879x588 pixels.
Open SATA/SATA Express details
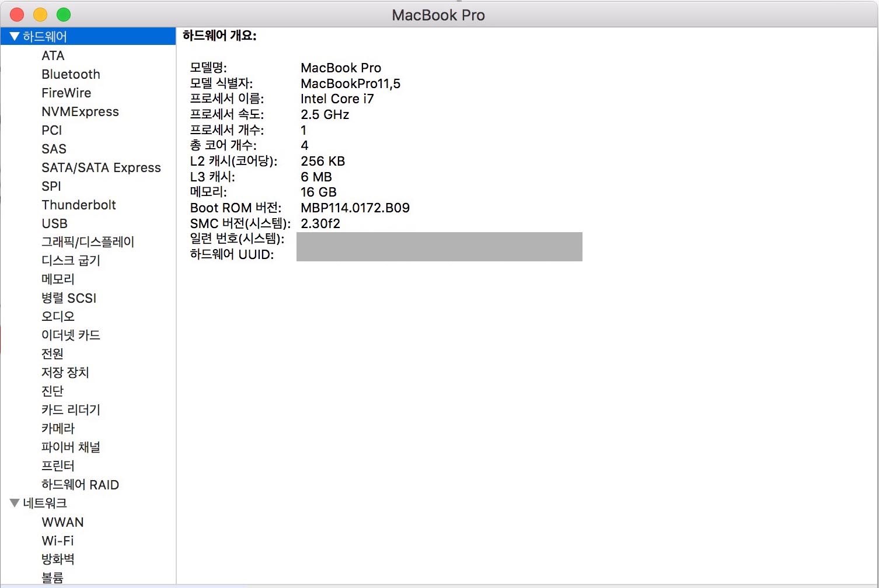pyautogui.click(x=101, y=167)
